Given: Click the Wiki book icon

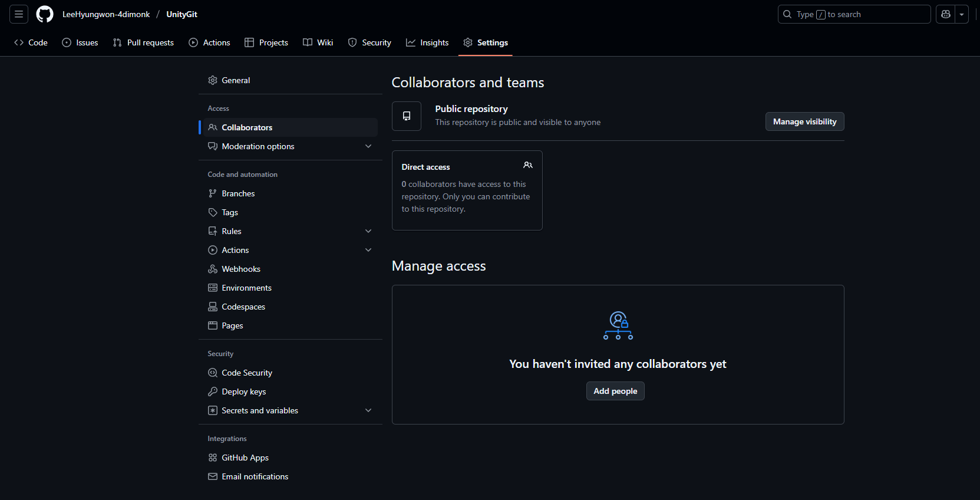Looking at the screenshot, I should click(x=308, y=42).
